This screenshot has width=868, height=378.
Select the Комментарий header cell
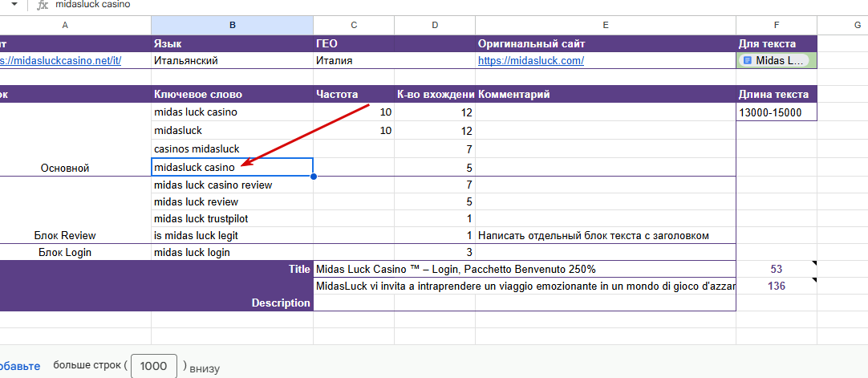pyautogui.click(x=606, y=94)
